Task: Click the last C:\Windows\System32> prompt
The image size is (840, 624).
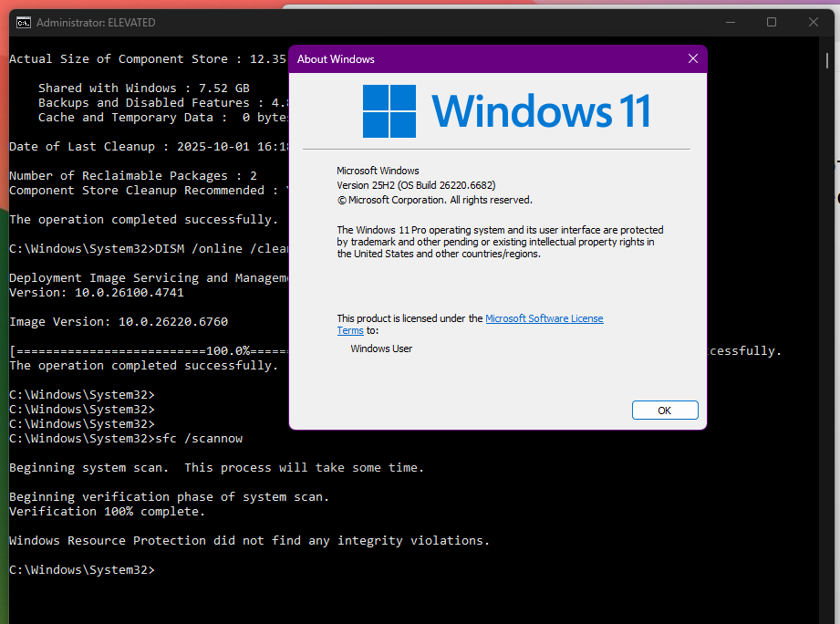Action: click(x=82, y=570)
